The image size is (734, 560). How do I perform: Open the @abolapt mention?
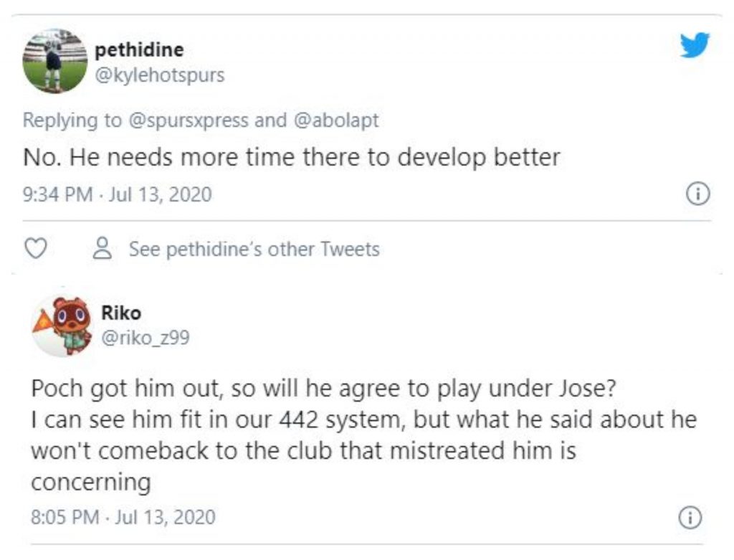(x=335, y=120)
